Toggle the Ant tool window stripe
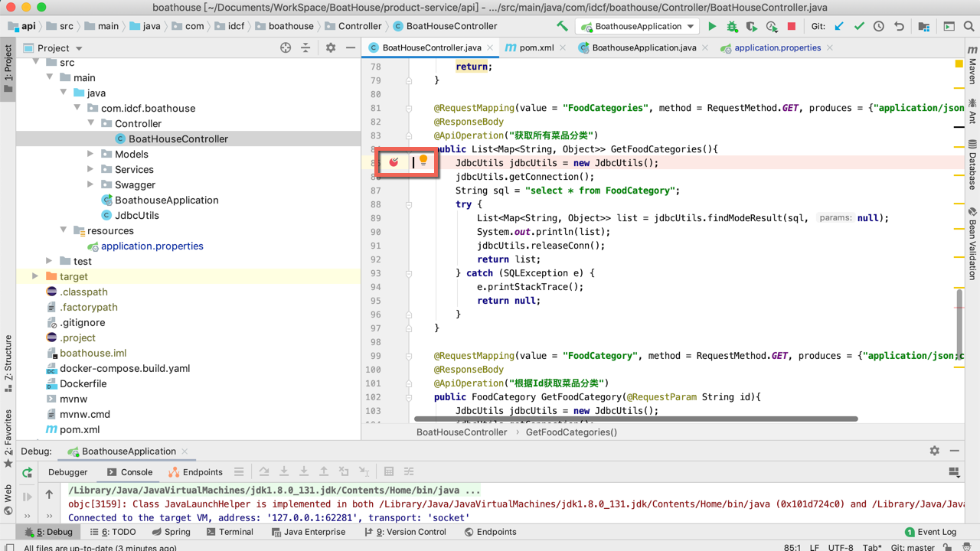This screenshot has height=551, width=980. tap(972, 111)
